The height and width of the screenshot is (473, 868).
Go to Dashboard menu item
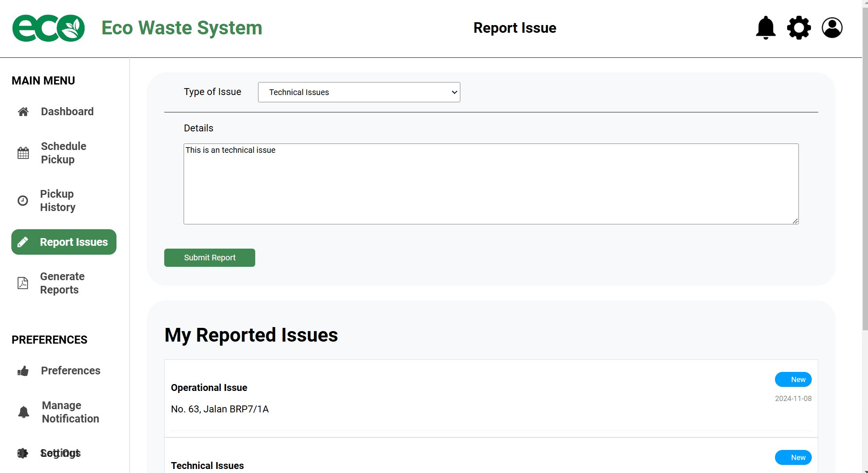click(64, 112)
